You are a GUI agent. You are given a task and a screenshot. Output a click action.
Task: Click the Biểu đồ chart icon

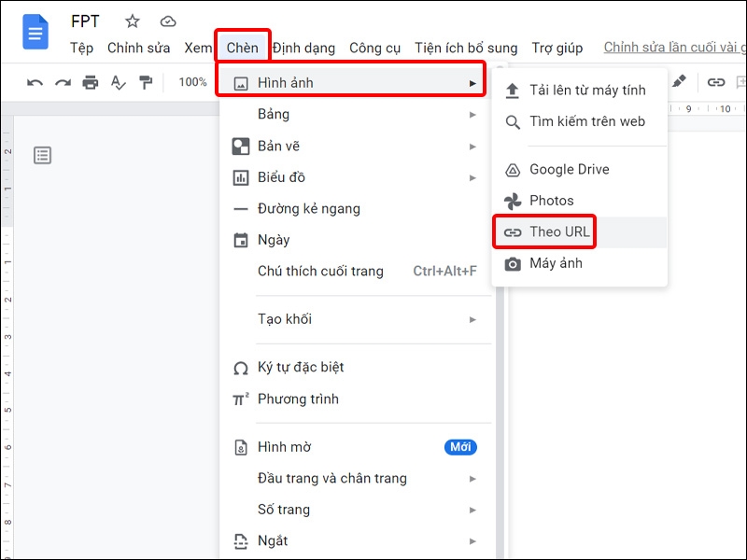(241, 177)
